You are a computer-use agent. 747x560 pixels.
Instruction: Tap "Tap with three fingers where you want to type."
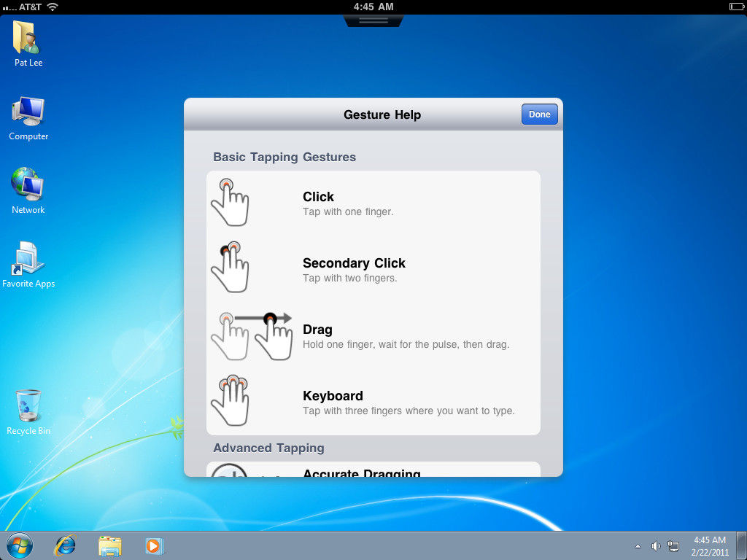[409, 411]
